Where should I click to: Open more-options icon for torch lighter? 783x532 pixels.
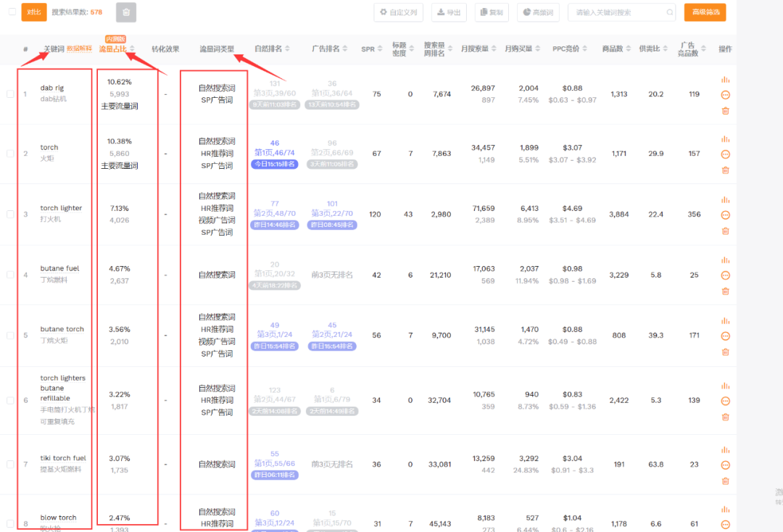[x=726, y=215]
